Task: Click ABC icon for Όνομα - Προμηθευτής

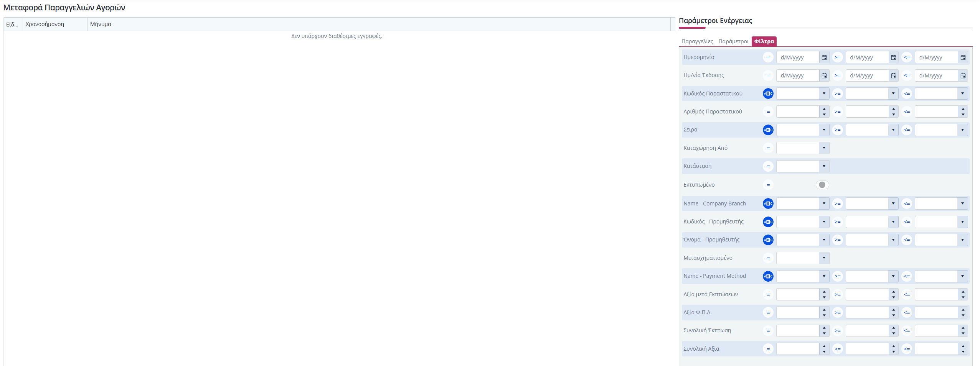Action: click(x=768, y=240)
